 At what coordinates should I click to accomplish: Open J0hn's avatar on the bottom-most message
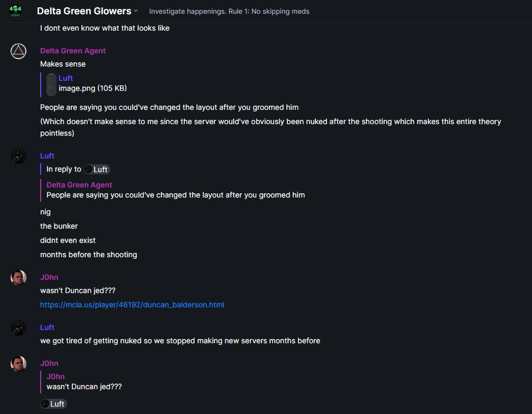pyautogui.click(x=18, y=364)
